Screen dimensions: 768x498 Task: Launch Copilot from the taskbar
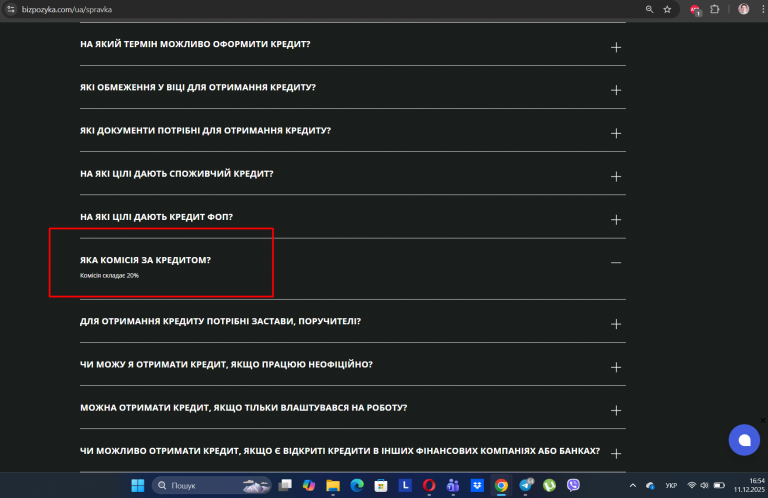click(309, 485)
